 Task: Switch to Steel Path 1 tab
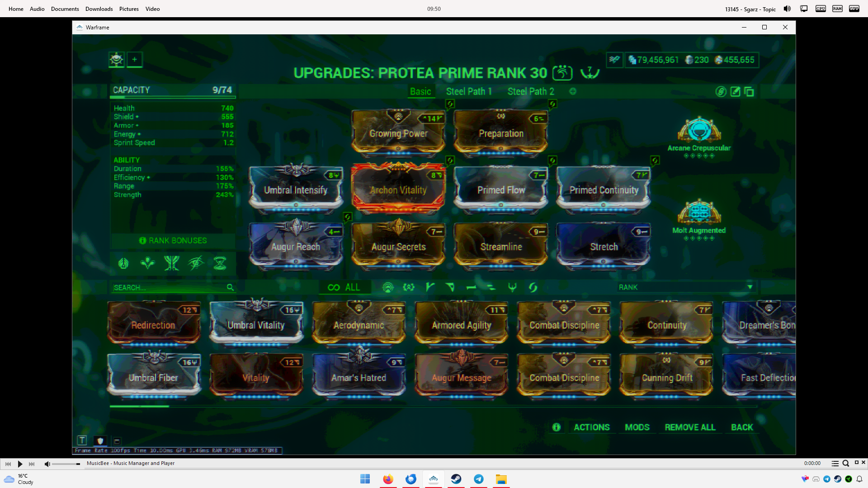(x=468, y=91)
